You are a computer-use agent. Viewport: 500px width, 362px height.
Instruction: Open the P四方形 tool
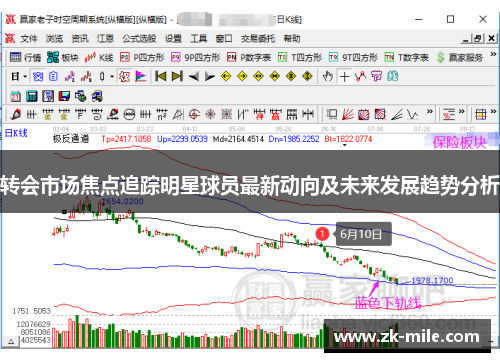pos(142,58)
